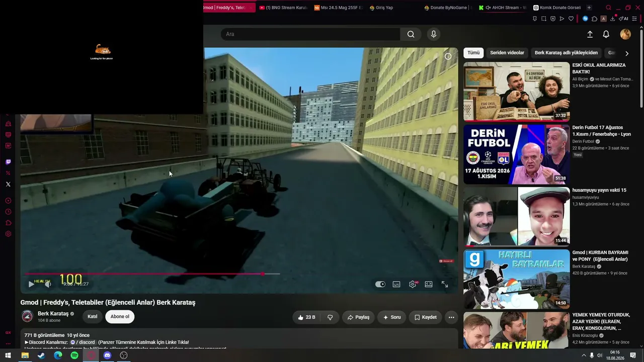Switch to the 'BNG Stream Kurulu' tab
This screenshot has height=362, width=644.
pyautogui.click(x=283, y=8)
